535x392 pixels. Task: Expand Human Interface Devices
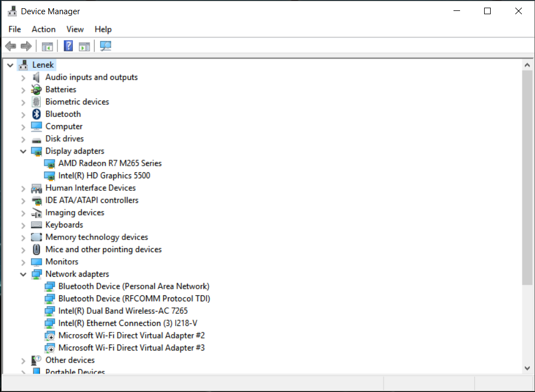tap(23, 189)
